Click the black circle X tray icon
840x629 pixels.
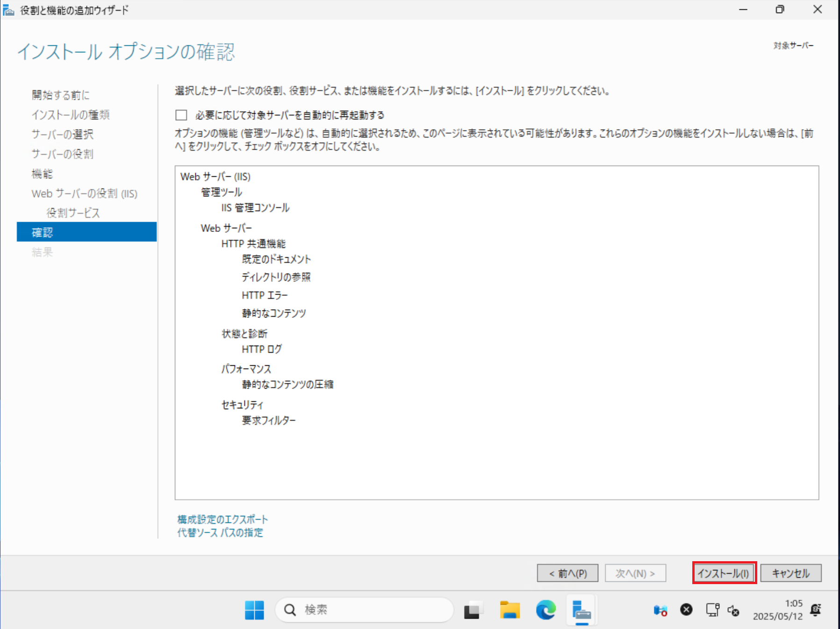pos(686,609)
